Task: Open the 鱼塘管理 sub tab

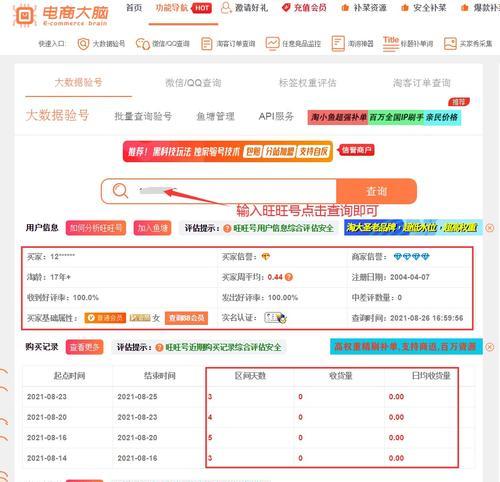Action: [x=215, y=116]
